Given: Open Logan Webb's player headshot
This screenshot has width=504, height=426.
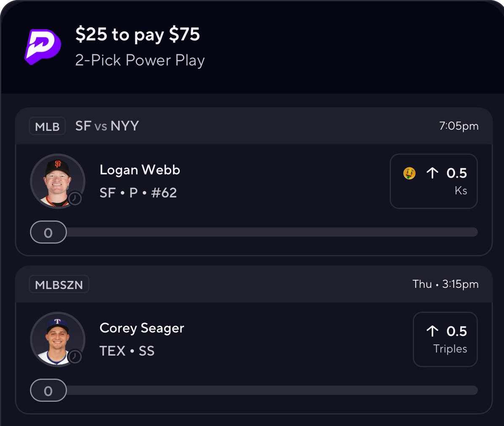Looking at the screenshot, I should pos(57,181).
